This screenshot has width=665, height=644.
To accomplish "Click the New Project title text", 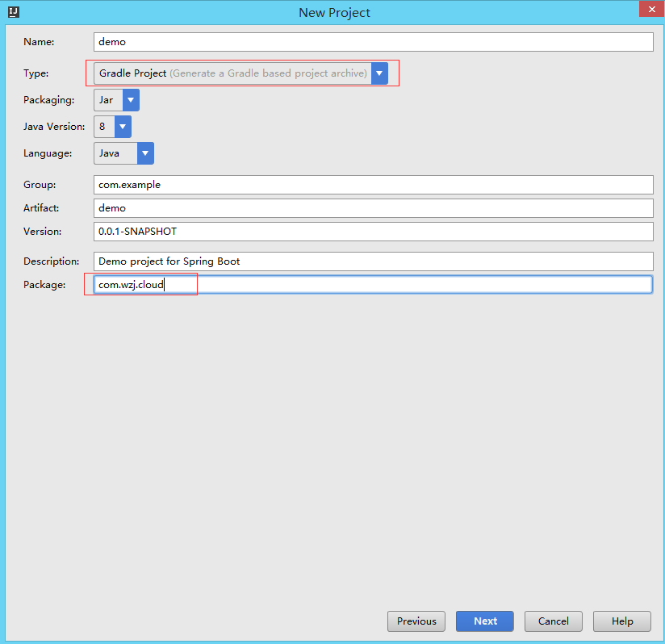I will click(x=334, y=13).
